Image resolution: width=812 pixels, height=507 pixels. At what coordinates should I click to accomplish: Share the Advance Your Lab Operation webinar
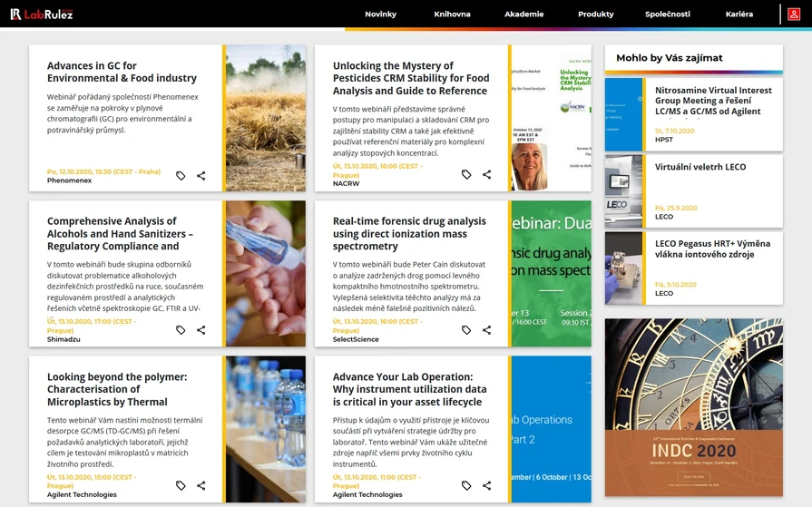point(487,486)
